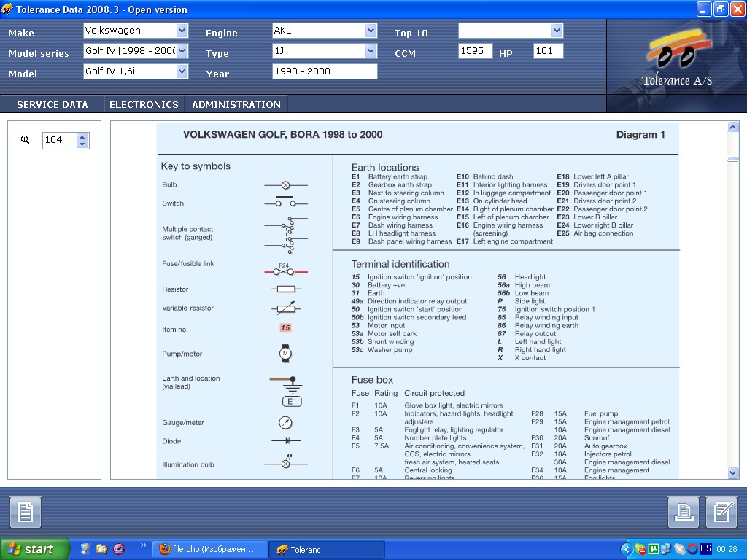Viewport: 747px width, 560px height.
Task: Click the edit notes icon at bottom right
Action: coord(722,513)
